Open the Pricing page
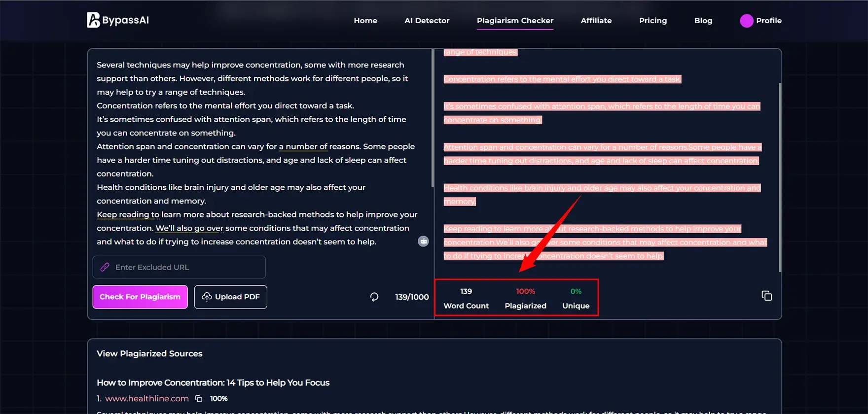This screenshot has height=414, width=868. point(652,21)
